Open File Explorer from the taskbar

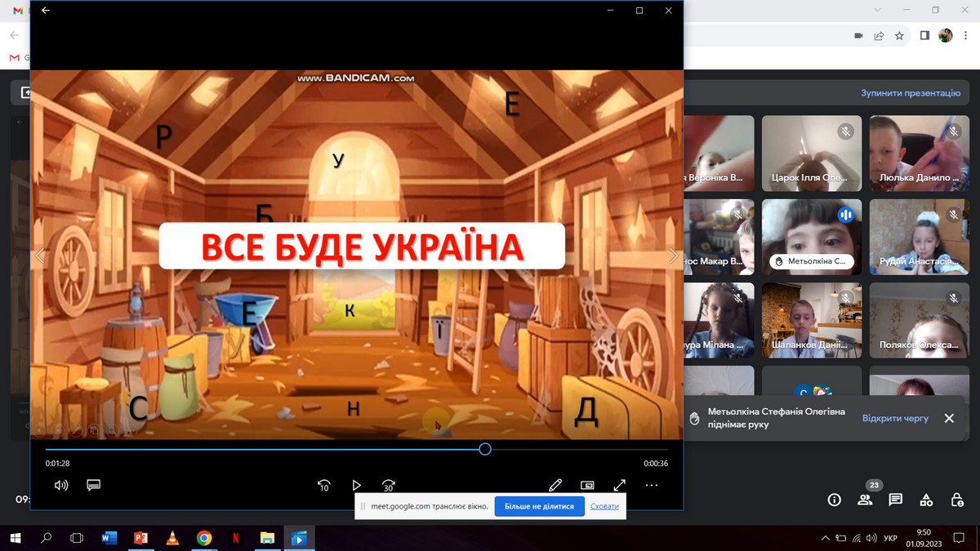tap(267, 538)
